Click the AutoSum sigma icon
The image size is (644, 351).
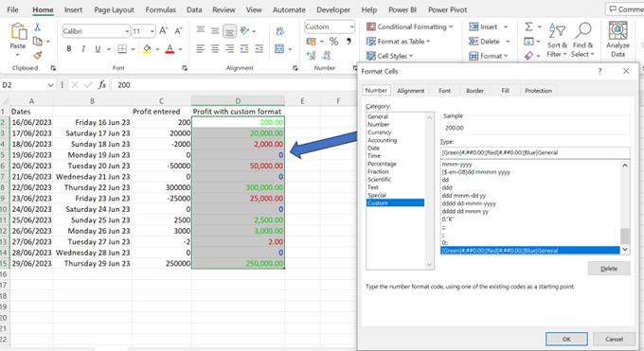click(528, 27)
